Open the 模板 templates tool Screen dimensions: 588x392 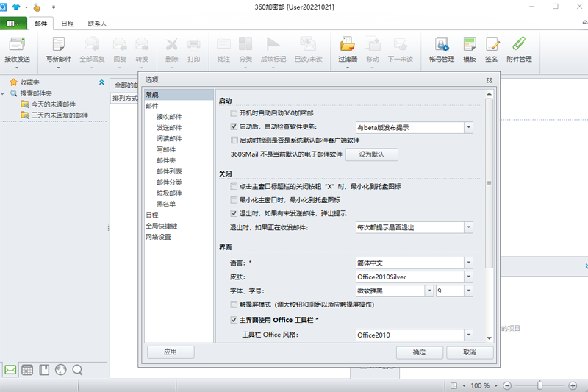click(470, 44)
